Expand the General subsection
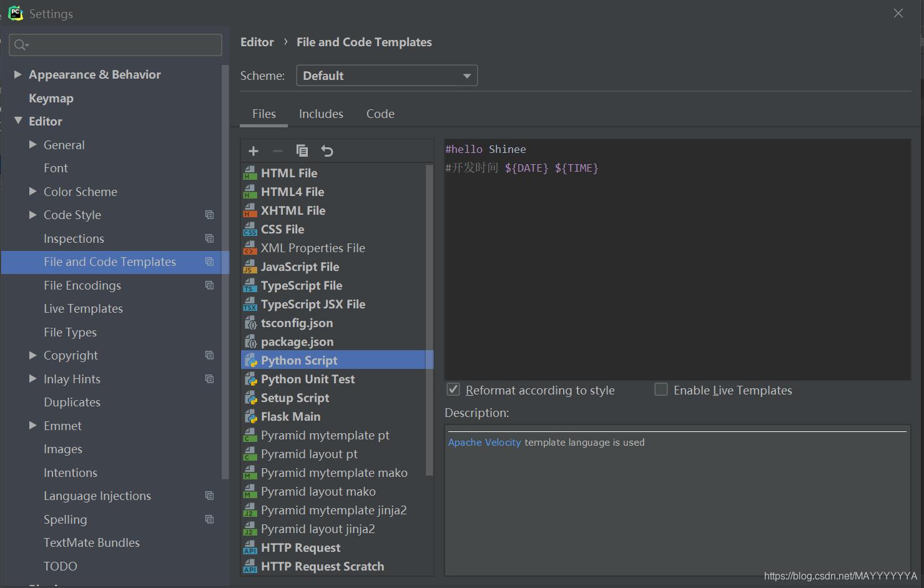Image resolution: width=924 pixels, height=588 pixels. [33, 144]
